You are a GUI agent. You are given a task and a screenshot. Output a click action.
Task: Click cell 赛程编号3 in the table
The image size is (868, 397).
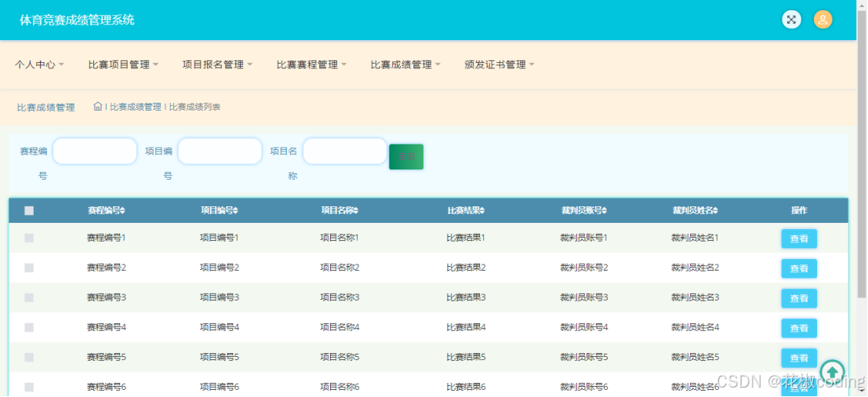pos(107,298)
